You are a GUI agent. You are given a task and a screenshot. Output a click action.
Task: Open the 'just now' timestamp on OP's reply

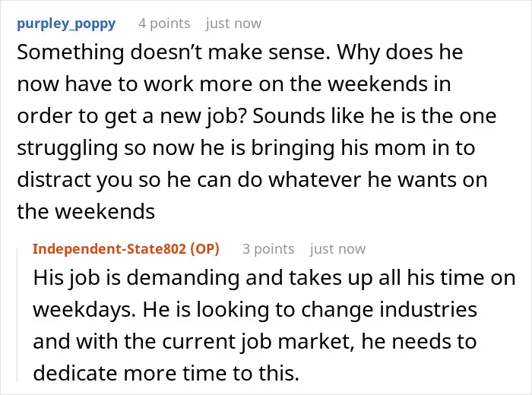(337, 249)
